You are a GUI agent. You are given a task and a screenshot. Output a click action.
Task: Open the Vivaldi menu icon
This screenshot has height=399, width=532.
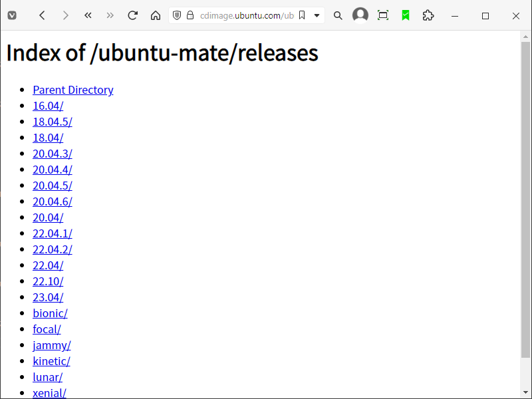pyautogui.click(x=12, y=15)
